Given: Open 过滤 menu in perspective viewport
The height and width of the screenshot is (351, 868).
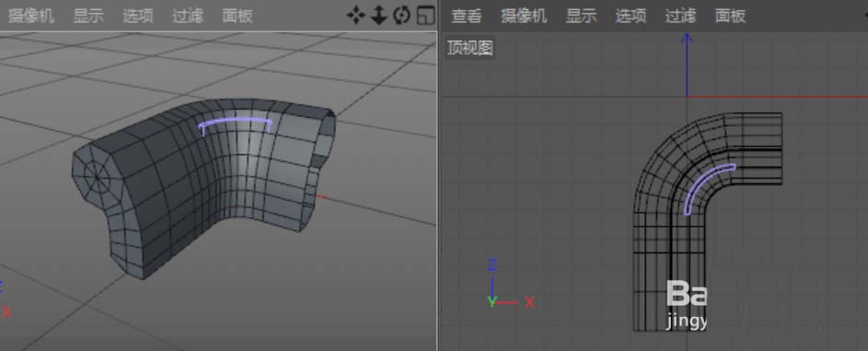Looking at the screenshot, I should (188, 16).
